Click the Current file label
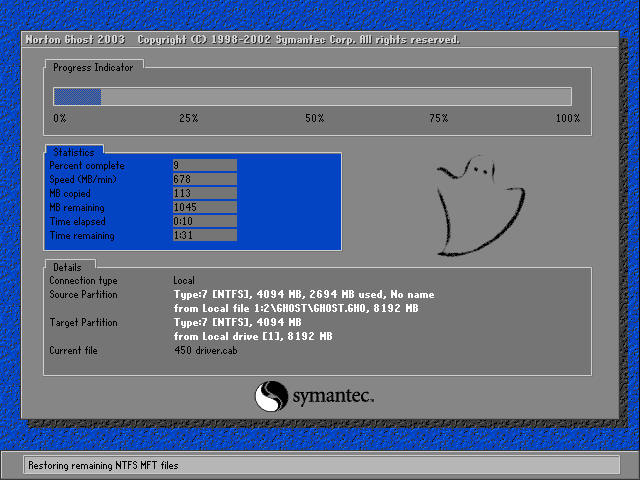The image size is (640, 480). click(x=73, y=350)
